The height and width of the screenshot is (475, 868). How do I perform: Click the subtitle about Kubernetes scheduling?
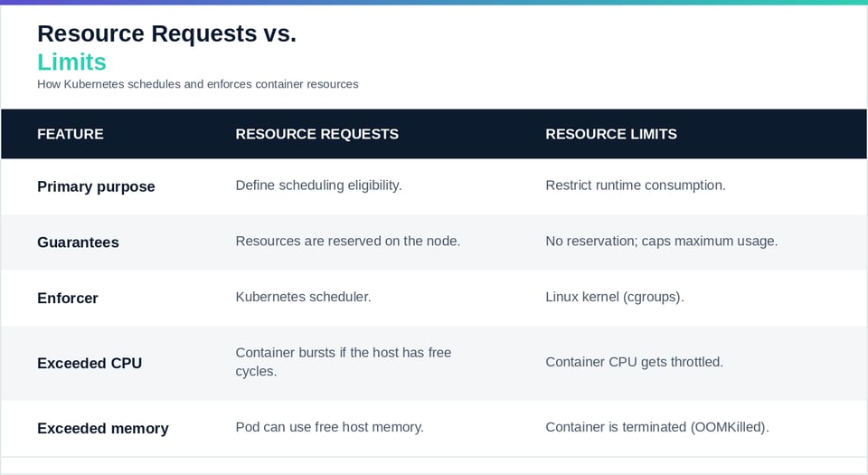click(198, 84)
